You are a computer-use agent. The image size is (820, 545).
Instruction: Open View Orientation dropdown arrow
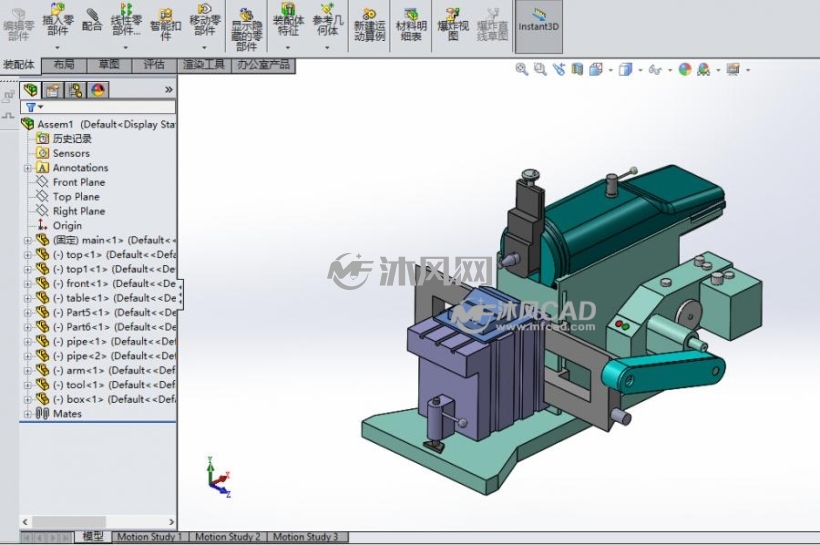[610, 70]
